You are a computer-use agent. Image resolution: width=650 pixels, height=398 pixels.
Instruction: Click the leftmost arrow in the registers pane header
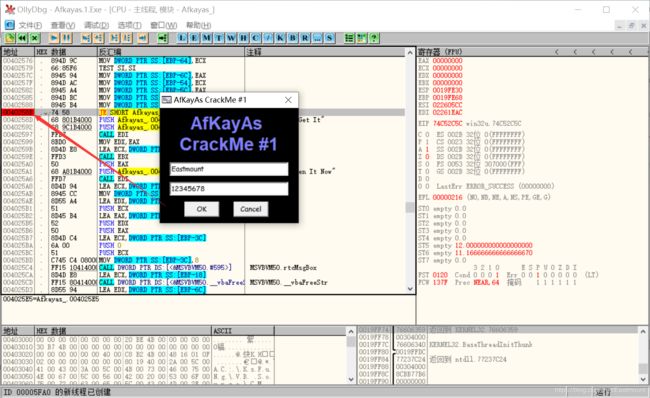coord(557,52)
